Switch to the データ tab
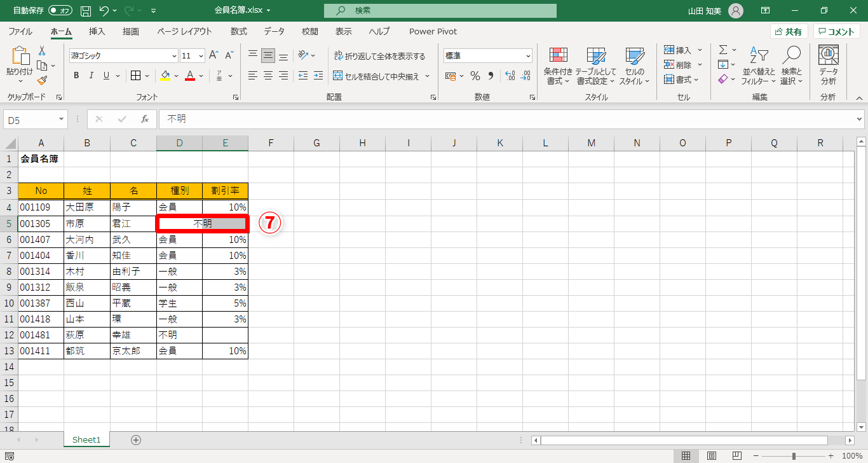Image resolution: width=868 pixels, height=463 pixels. 275,31
